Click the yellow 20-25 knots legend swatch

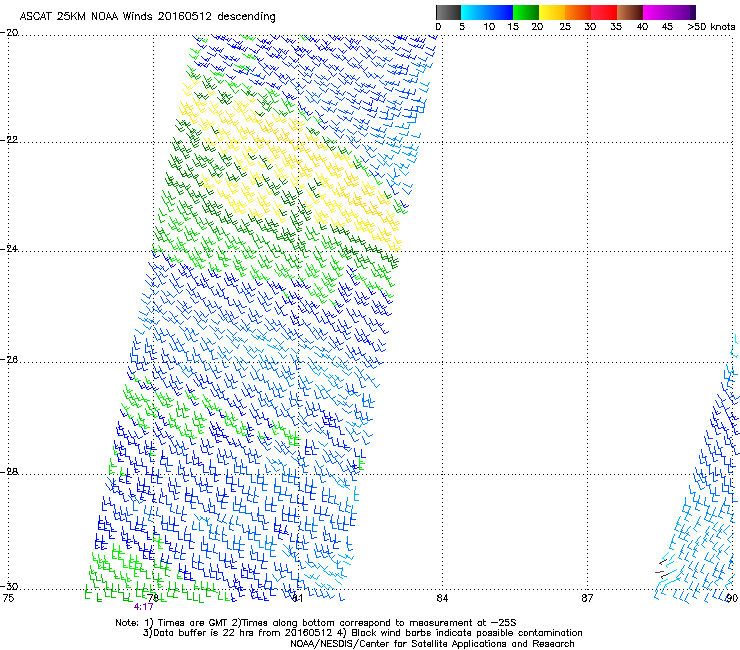[x=552, y=12]
